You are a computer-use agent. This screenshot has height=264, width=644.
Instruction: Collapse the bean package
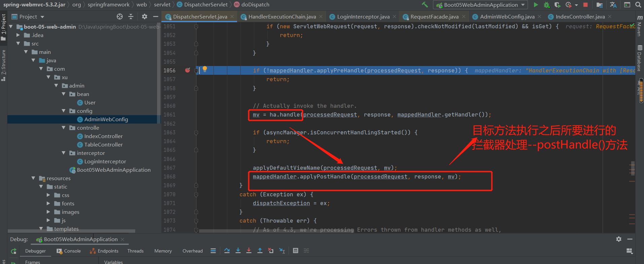(x=64, y=94)
